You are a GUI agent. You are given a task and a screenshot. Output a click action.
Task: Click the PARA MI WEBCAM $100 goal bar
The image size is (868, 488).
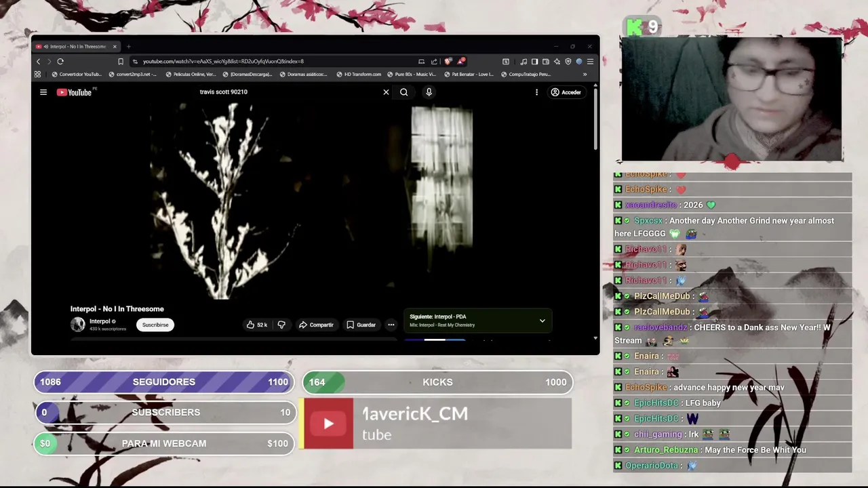point(164,443)
